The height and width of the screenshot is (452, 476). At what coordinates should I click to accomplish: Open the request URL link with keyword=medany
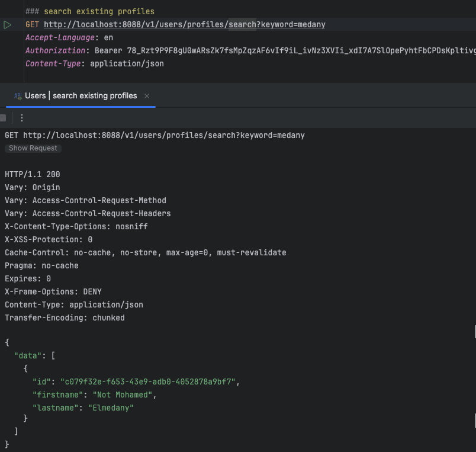(185, 25)
